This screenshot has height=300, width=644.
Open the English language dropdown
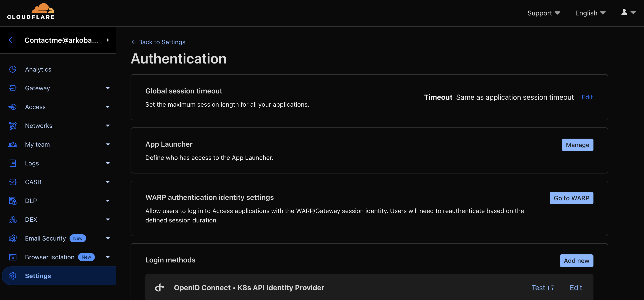click(x=590, y=13)
